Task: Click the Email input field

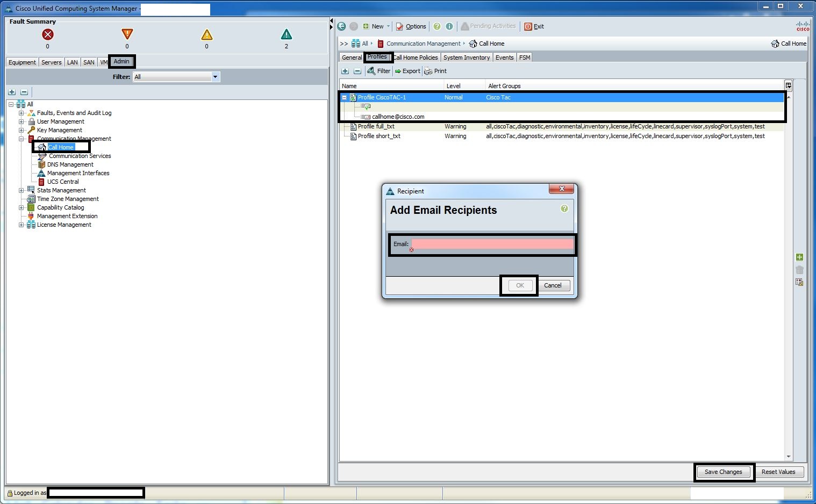Action: (492, 244)
